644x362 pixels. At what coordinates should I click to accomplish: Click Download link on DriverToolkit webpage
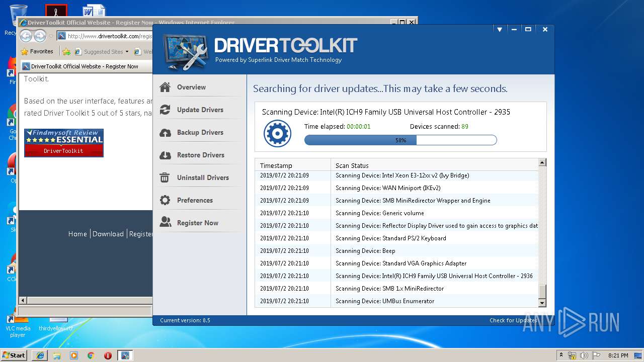(108, 234)
